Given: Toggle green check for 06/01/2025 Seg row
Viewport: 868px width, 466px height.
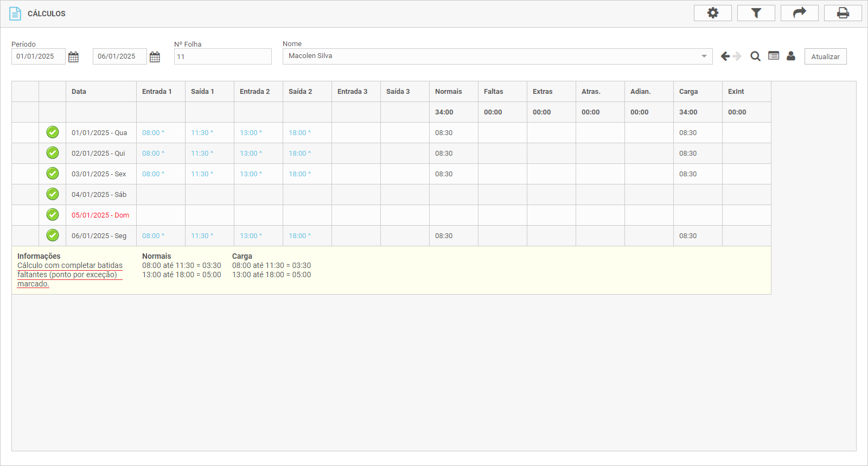Looking at the screenshot, I should click(x=53, y=235).
